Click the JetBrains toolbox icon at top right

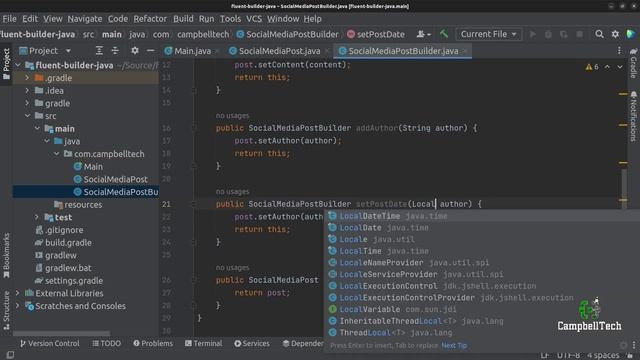pyautogui.click(x=631, y=34)
